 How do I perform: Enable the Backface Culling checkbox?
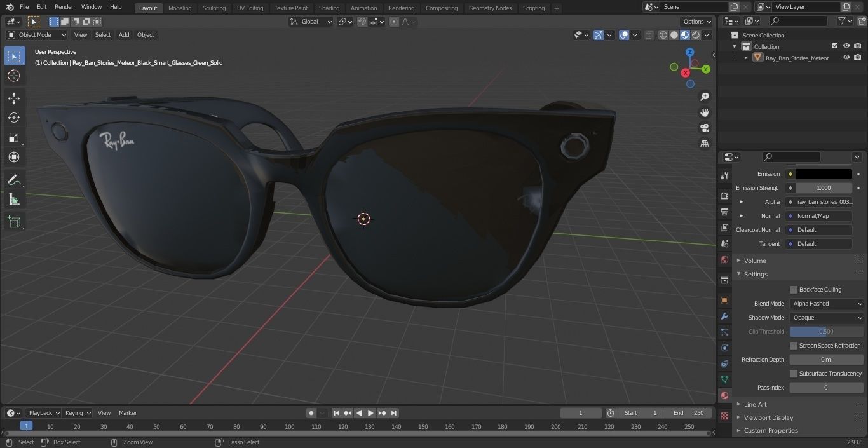tap(794, 290)
